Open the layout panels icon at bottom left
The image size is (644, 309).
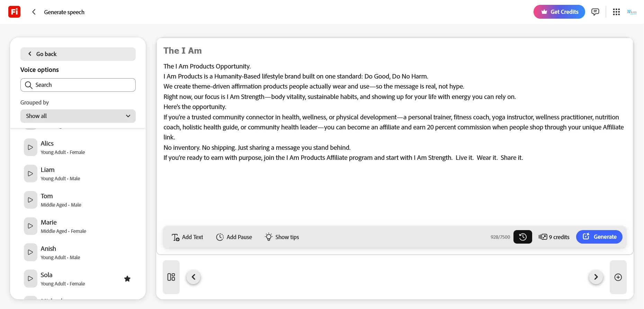(171, 277)
